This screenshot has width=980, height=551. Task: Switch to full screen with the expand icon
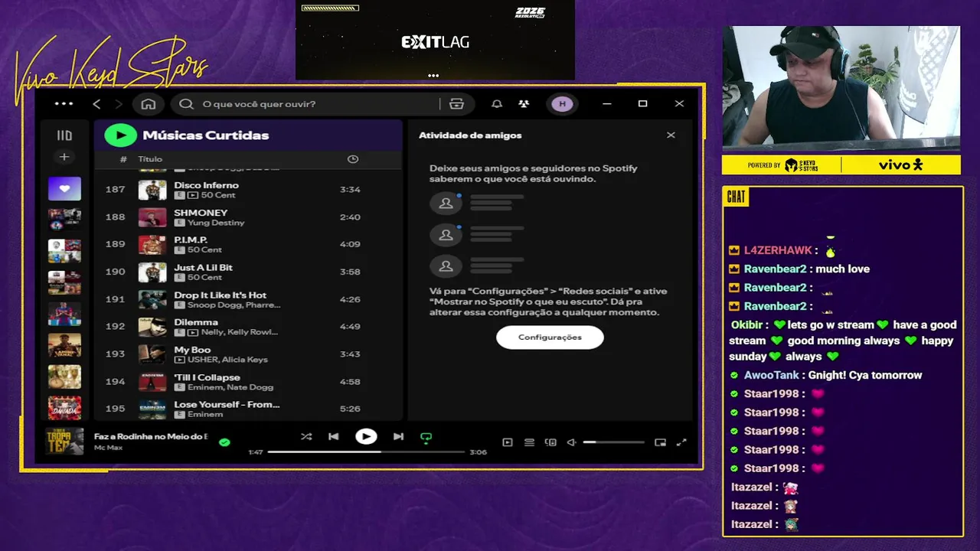(681, 442)
